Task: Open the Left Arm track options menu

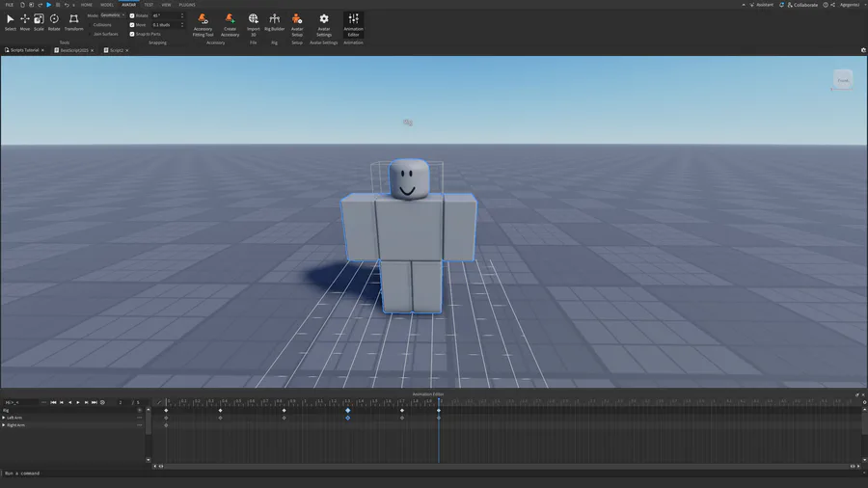Action: [140, 418]
